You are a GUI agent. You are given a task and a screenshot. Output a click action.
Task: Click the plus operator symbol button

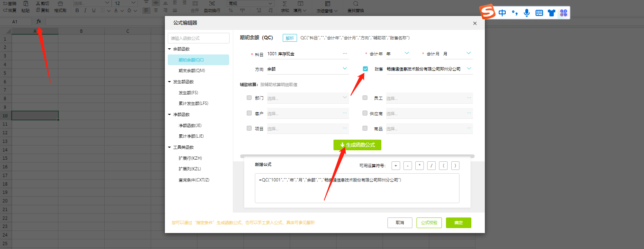[x=396, y=165]
